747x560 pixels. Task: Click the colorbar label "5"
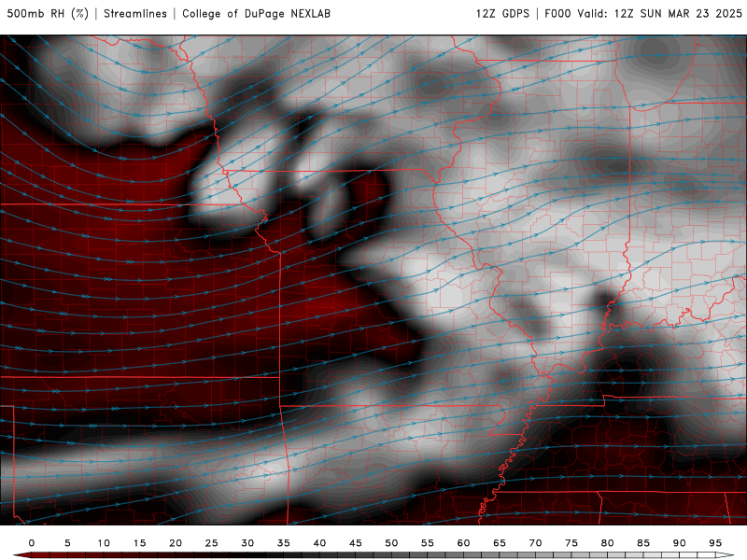click(x=67, y=543)
